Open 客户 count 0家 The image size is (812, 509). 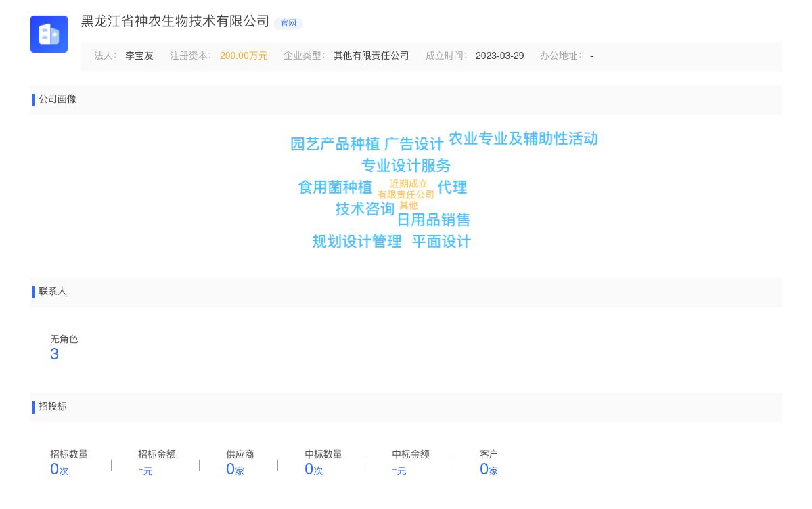(x=489, y=470)
